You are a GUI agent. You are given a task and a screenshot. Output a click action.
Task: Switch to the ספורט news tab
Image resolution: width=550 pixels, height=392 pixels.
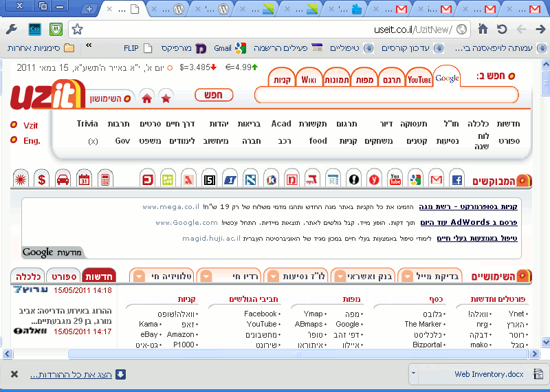pyautogui.click(x=64, y=276)
